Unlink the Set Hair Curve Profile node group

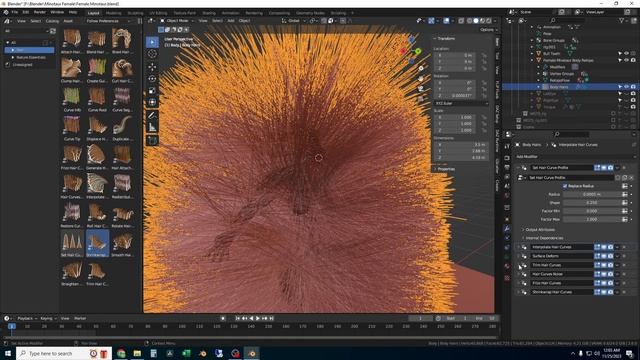click(631, 178)
